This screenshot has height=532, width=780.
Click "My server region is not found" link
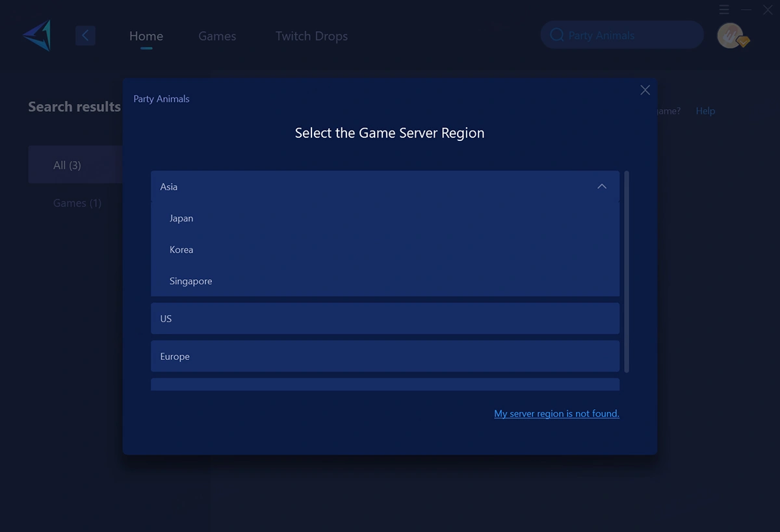pos(556,413)
